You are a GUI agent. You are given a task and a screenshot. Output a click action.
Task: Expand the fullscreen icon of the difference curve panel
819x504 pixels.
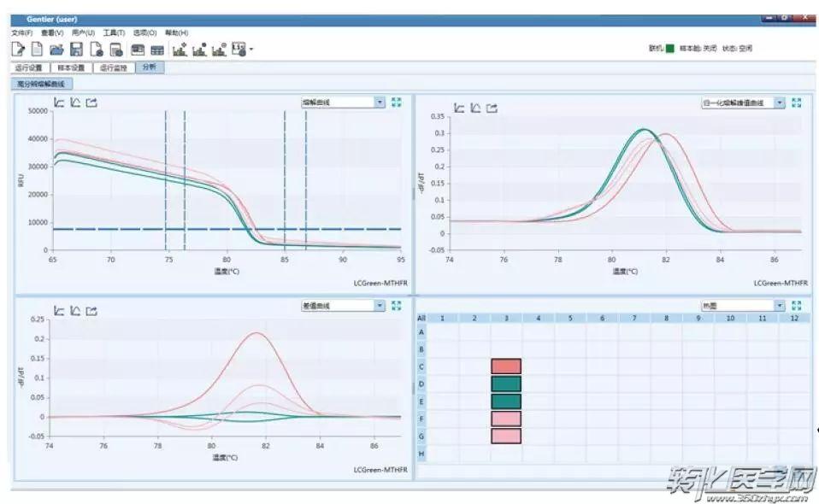(397, 305)
